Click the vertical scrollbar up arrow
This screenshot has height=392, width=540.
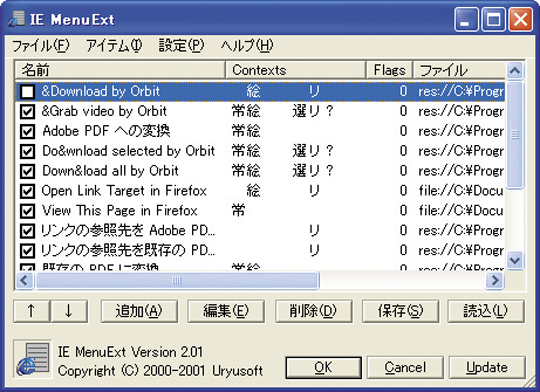coord(515,71)
